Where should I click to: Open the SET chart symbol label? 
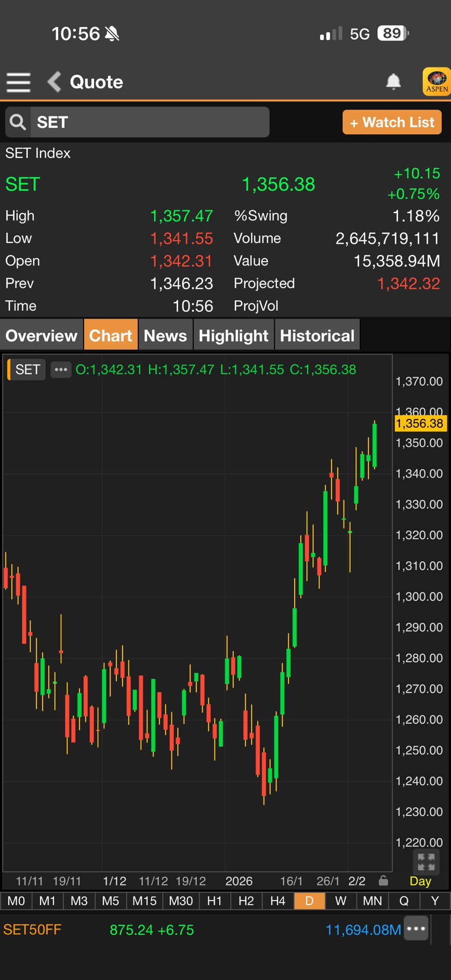28,369
